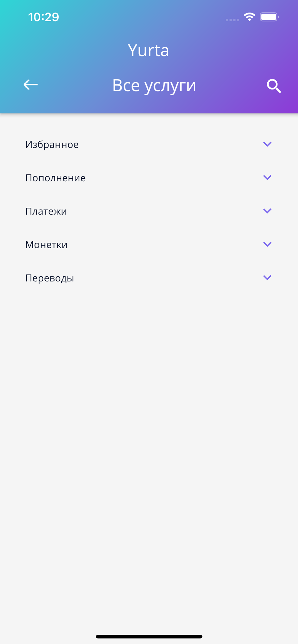Open the Избранное section label
Image resolution: width=298 pixels, height=644 pixels.
pos(52,145)
